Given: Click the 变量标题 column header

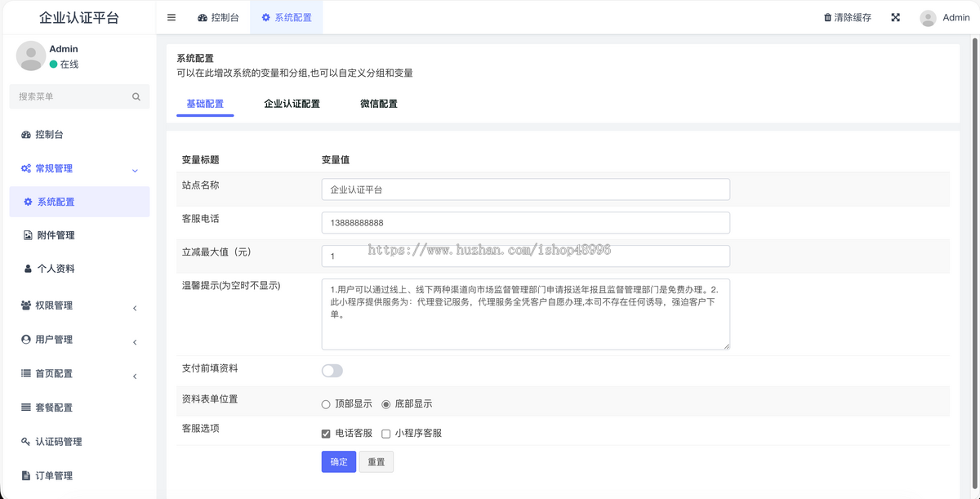Looking at the screenshot, I should [x=200, y=160].
